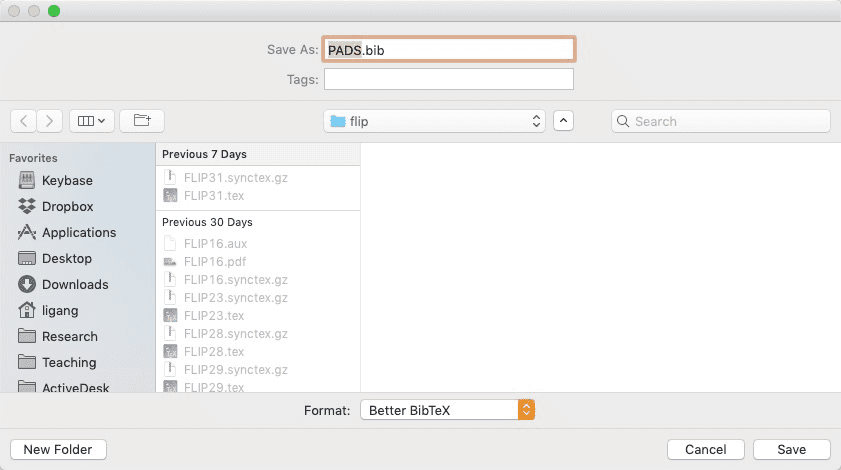Open the column view options dropdown
Image resolution: width=841 pixels, height=470 pixels.
pyautogui.click(x=92, y=121)
